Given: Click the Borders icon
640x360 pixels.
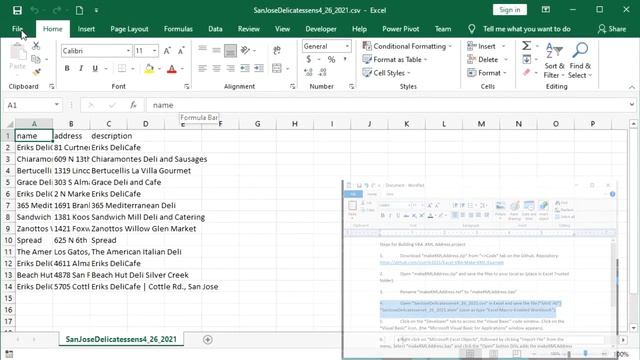Looking at the screenshot, I should coord(122,68).
